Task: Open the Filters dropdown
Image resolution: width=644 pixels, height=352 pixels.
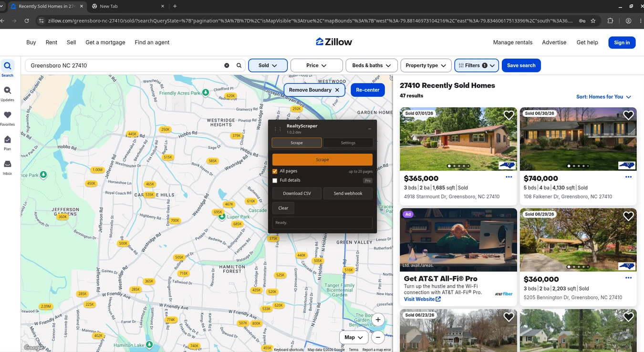Action: pos(477,65)
